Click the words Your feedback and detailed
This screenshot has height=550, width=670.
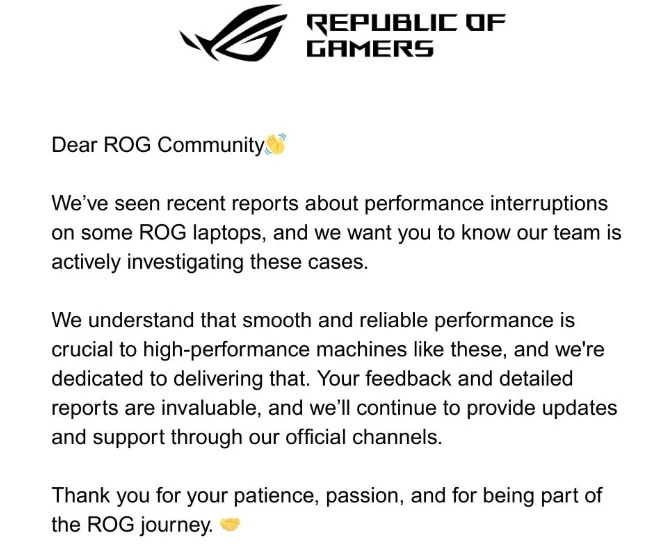[x=402, y=379]
